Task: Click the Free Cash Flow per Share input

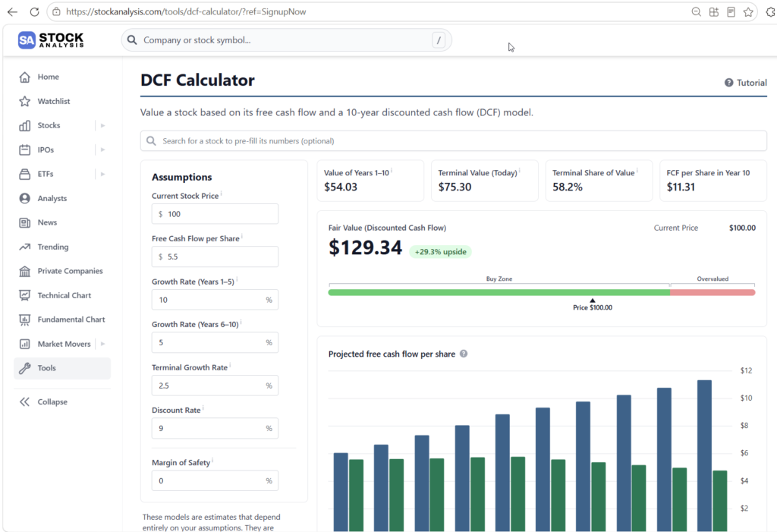Action: point(215,257)
